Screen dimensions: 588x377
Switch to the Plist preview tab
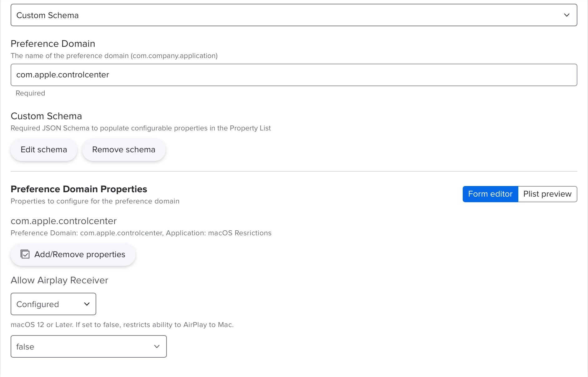tap(547, 194)
